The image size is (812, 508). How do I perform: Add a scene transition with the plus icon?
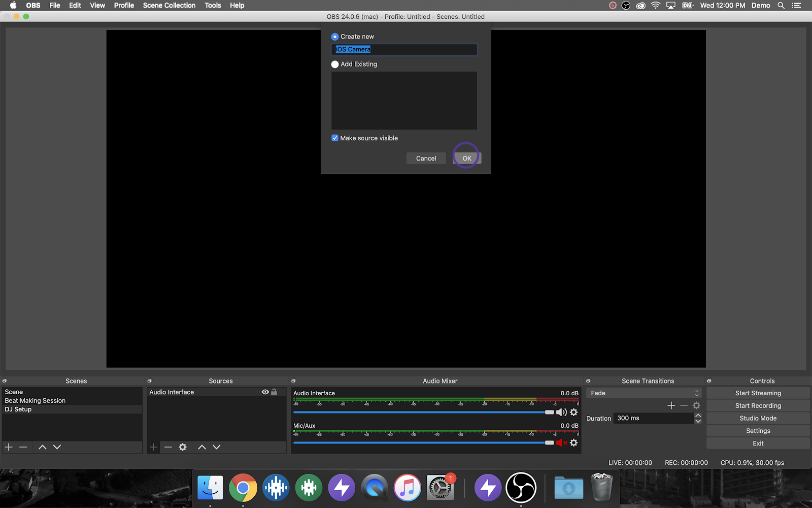coord(671,405)
